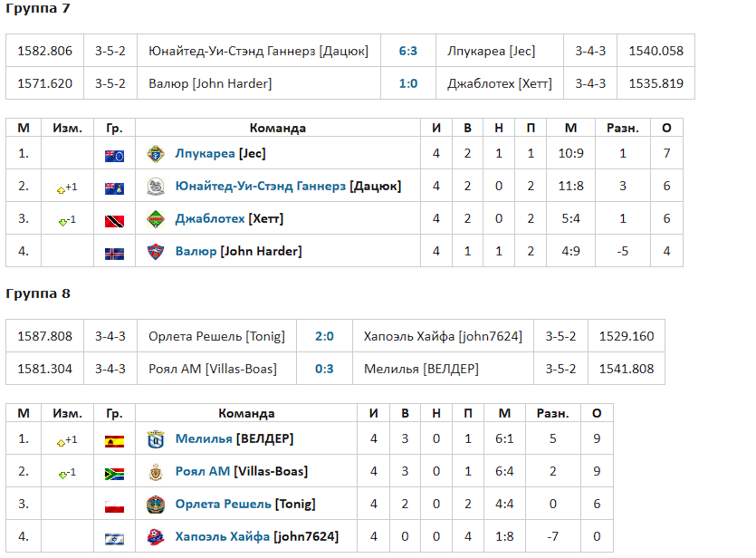Click the Команда header in Group 7 table

point(278,129)
